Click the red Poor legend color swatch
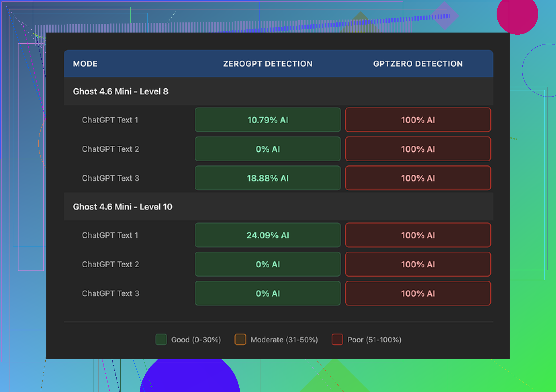Screen dimensions: 556x392 [x=337, y=340]
